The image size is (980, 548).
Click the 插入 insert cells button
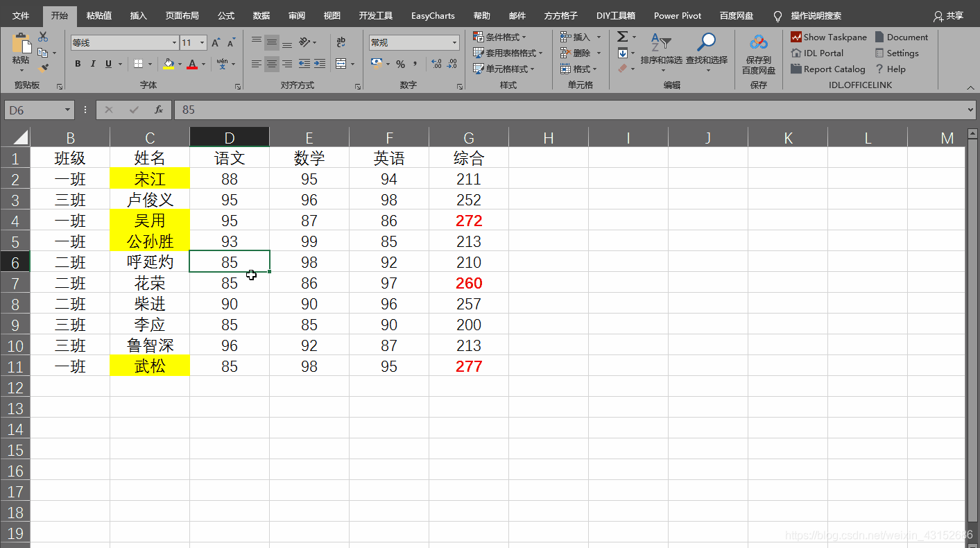[576, 37]
